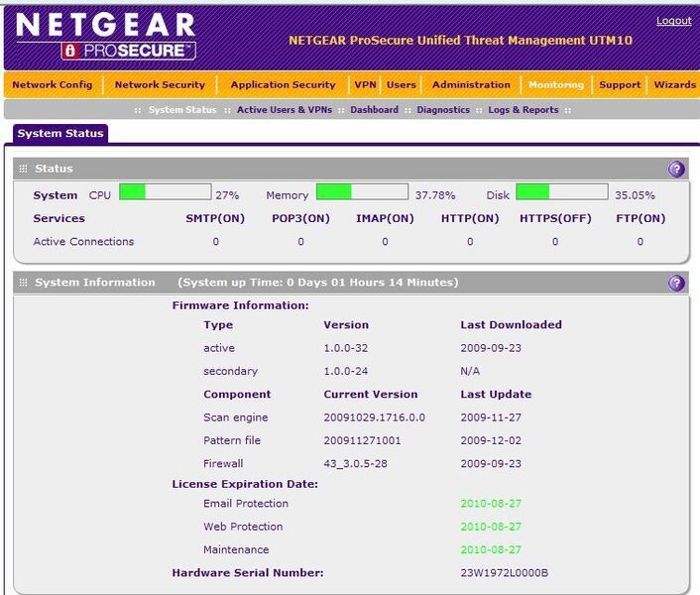Open the Administration menu
This screenshot has height=595, width=700.
[471, 85]
